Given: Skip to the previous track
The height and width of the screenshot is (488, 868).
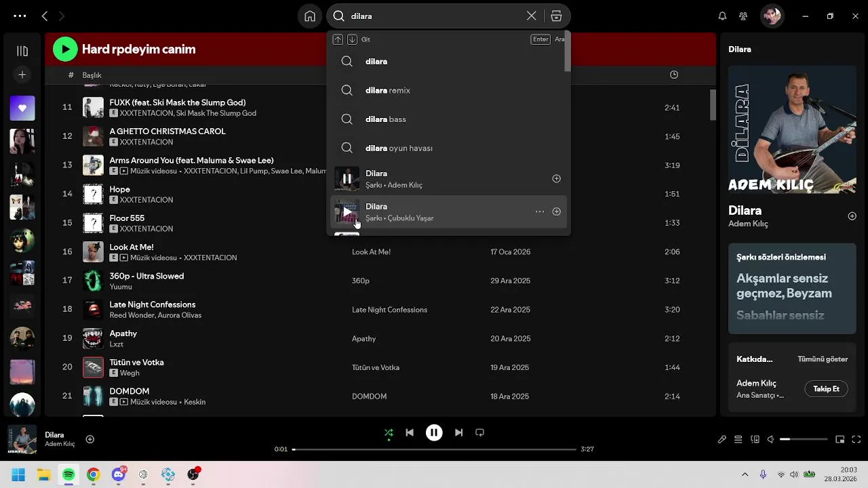Looking at the screenshot, I should point(410,432).
